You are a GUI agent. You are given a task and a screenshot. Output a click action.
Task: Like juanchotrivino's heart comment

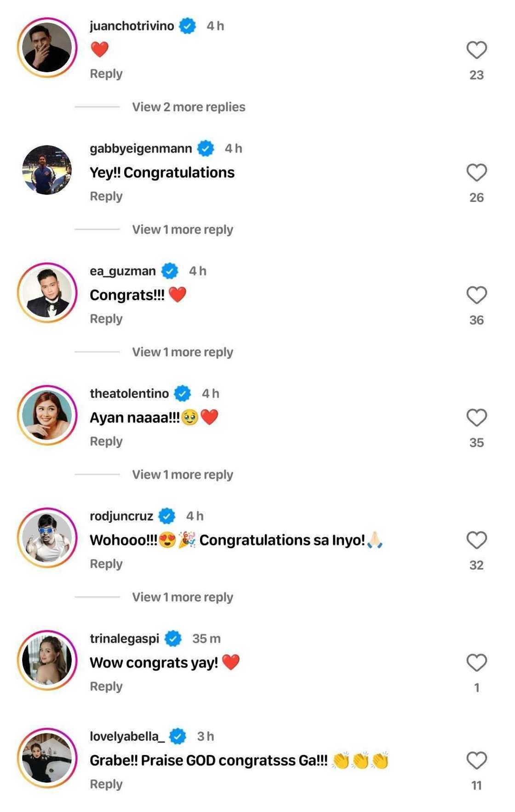tap(476, 50)
